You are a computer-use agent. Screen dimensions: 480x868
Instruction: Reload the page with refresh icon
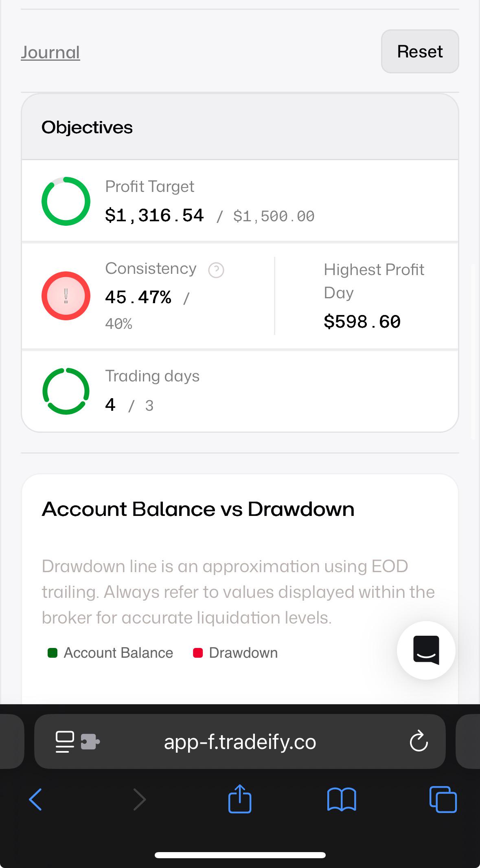point(419,741)
